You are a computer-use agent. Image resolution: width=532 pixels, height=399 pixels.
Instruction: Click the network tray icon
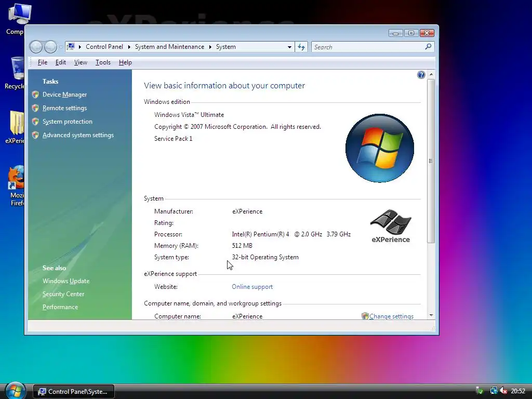pos(494,391)
